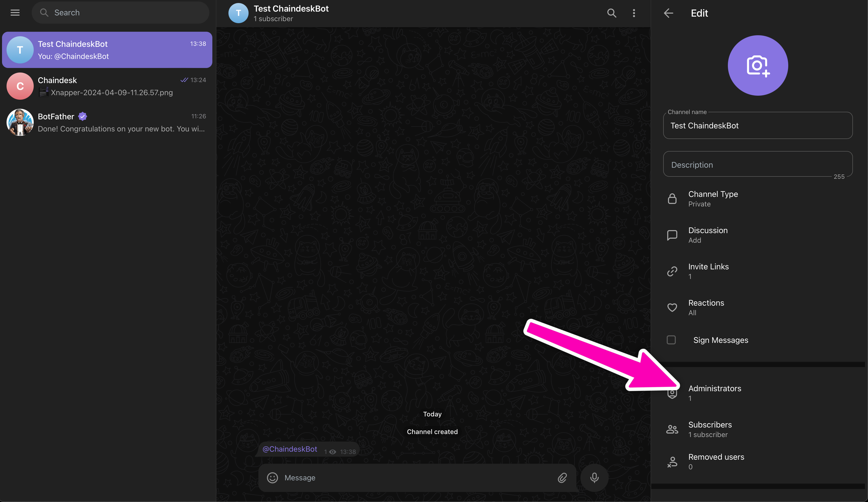Viewport: 868px width, 502px height.
Task: Select the BotFather chat
Action: 107,122
